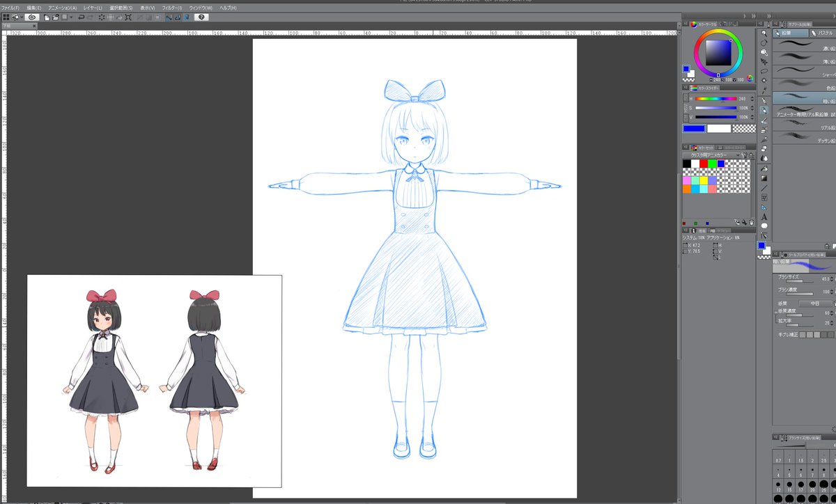Click the New document icon

point(47,17)
